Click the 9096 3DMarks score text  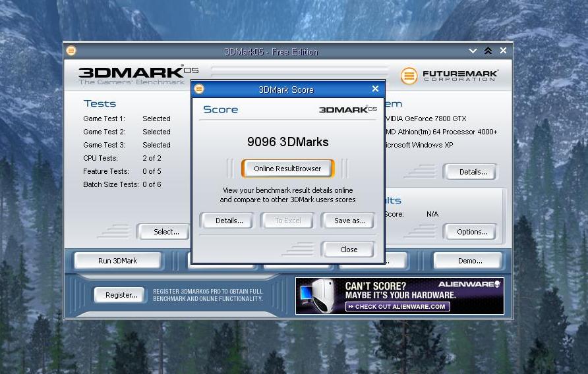click(x=287, y=142)
